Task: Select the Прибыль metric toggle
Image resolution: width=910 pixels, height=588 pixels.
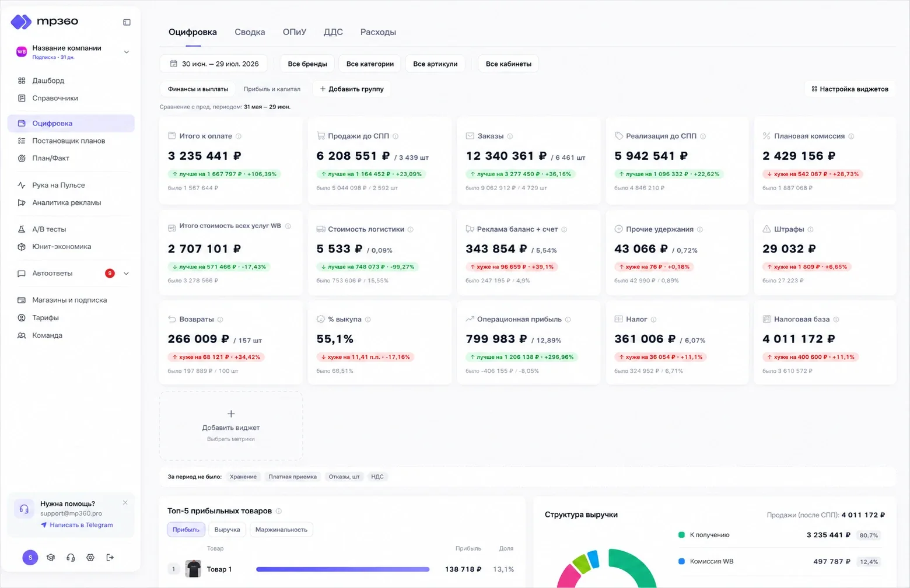Action: point(186,530)
